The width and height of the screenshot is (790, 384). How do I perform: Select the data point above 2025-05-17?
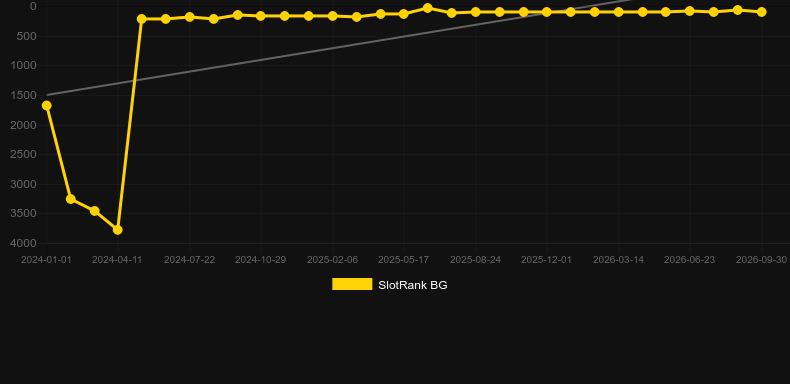click(x=404, y=14)
